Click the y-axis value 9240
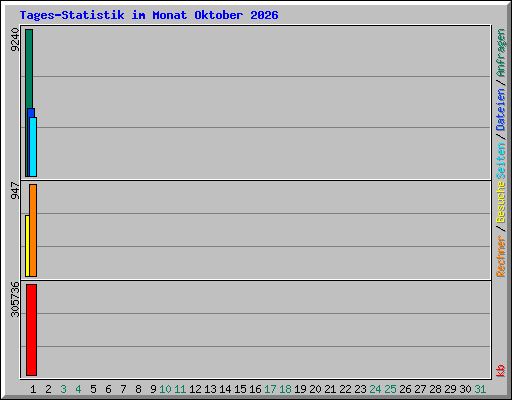Screen dimensions: 512x400 pyautogui.click(x=15, y=40)
